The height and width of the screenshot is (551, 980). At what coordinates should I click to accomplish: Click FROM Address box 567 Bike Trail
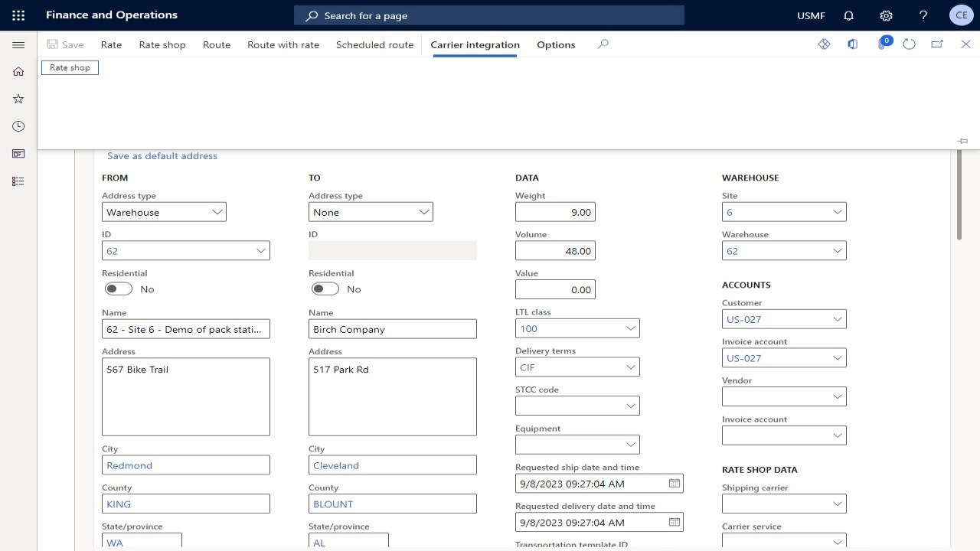pyautogui.click(x=186, y=396)
